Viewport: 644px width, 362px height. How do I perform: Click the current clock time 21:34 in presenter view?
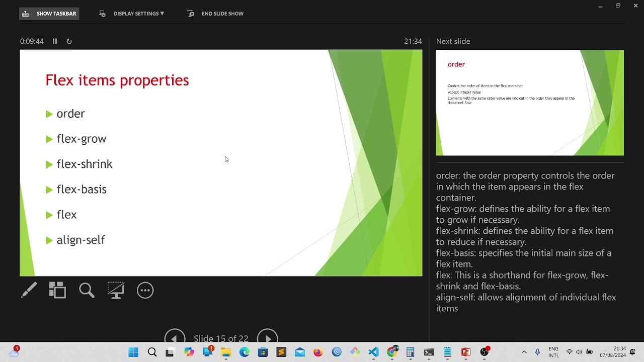(x=413, y=41)
